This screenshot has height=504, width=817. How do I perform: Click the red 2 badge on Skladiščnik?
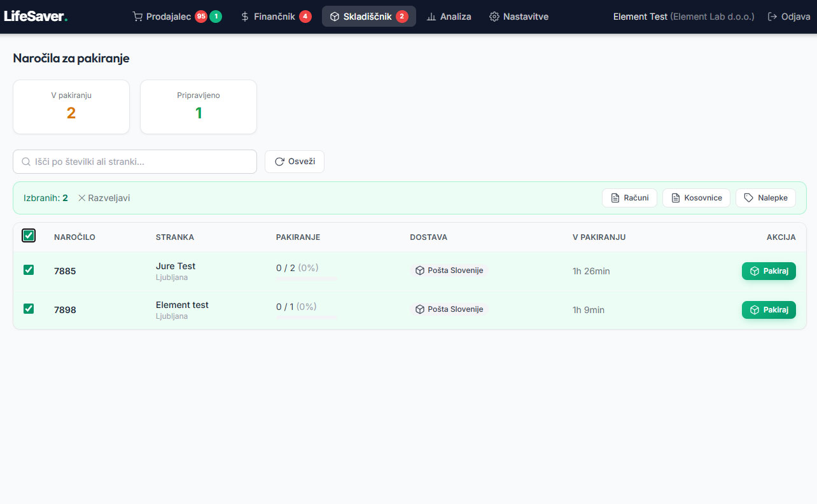402,17
